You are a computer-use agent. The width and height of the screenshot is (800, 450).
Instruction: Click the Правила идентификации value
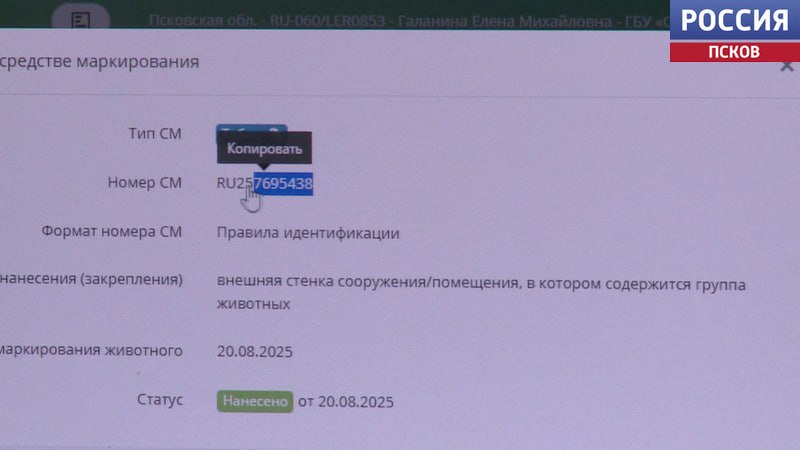(308, 233)
